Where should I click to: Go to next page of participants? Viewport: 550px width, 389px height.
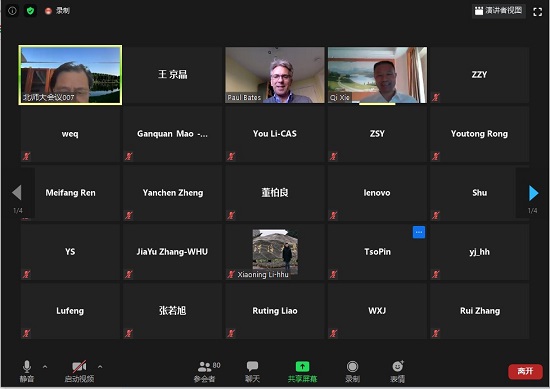click(533, 193)
